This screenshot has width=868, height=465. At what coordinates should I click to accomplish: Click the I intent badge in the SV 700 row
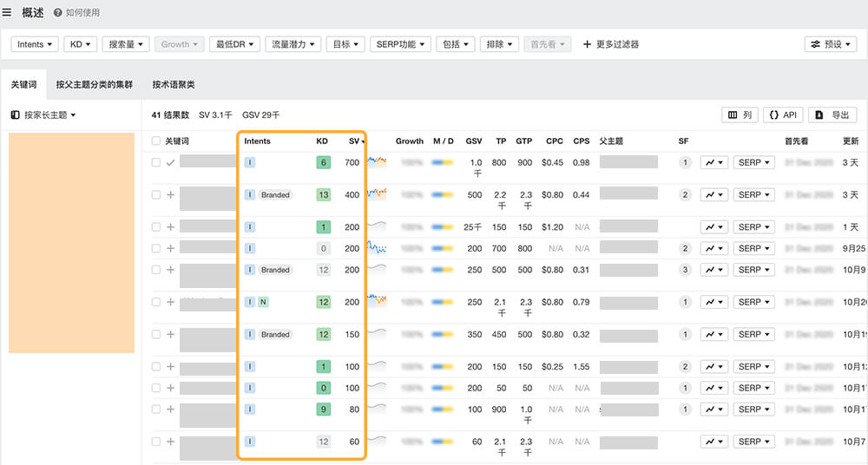250,162
